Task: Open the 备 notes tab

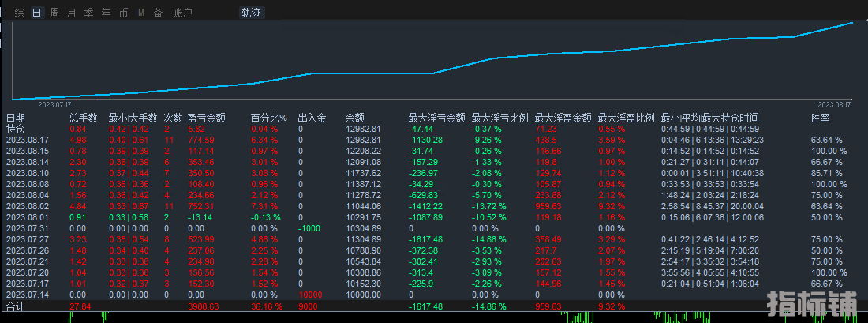Action: coord(158,13)
